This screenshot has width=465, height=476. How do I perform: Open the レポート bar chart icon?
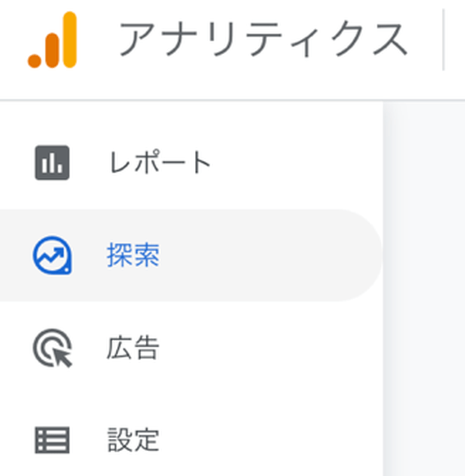coord(52,163)
